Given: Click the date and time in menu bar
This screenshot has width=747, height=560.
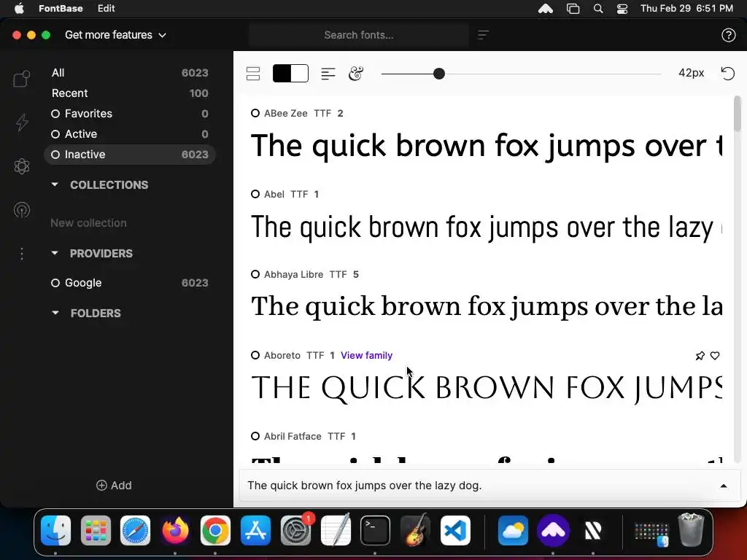Looking at the screenshot, I should click(x=686, y=8).
